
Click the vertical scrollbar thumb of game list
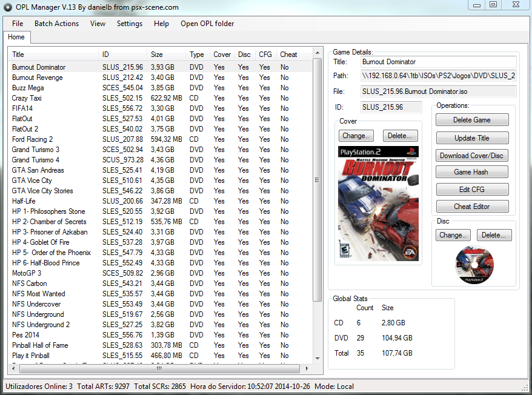[318, 180]
